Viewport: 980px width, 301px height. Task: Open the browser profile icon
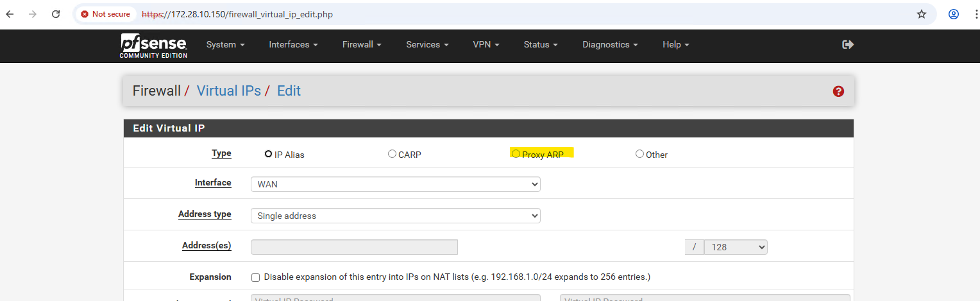click(954, 14)
